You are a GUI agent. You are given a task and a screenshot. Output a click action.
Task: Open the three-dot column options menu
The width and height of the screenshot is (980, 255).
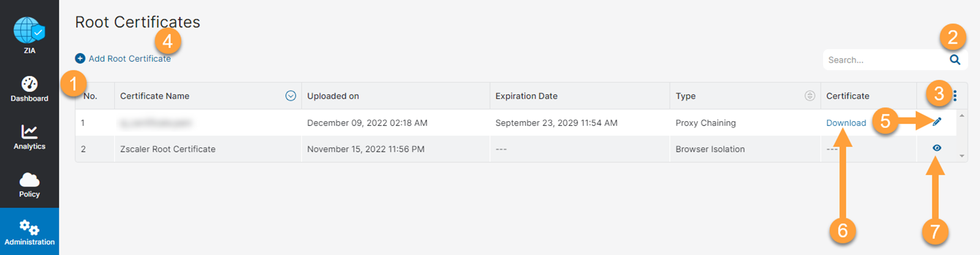pyautogui.click(x=955, y=96)
